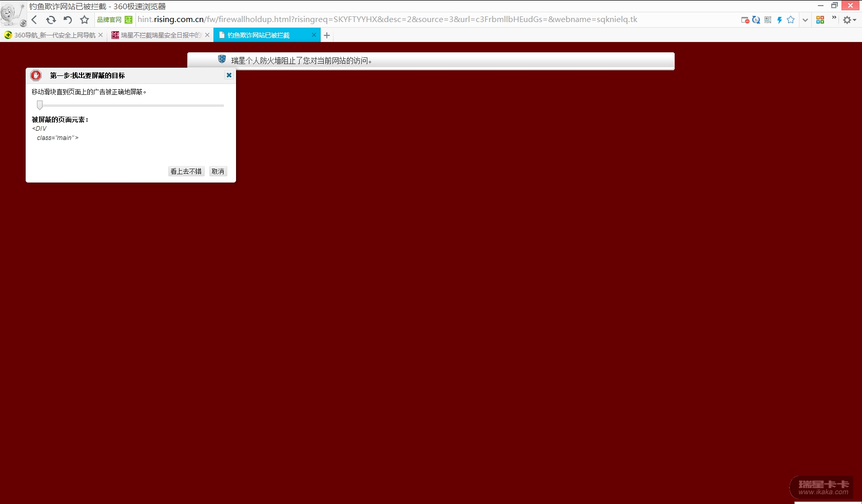
Task: Reload the page with the refresh icon
Action: pos(51,20)
